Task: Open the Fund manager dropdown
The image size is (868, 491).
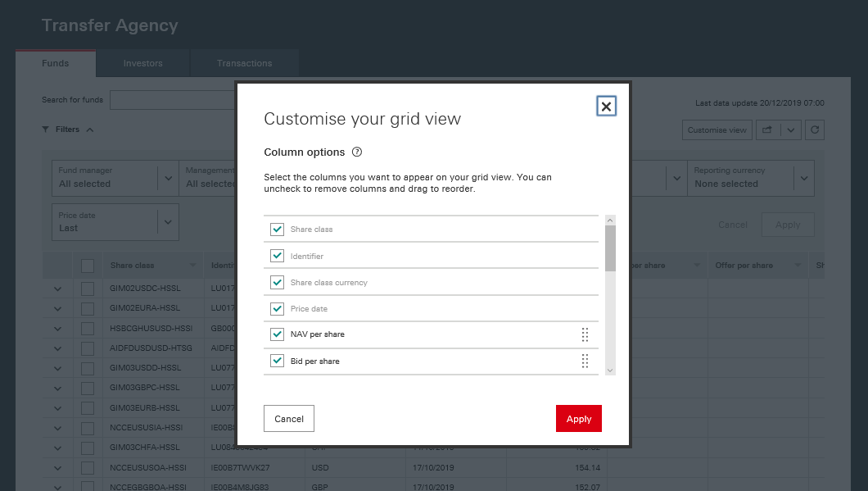Action: coord(169,178)
